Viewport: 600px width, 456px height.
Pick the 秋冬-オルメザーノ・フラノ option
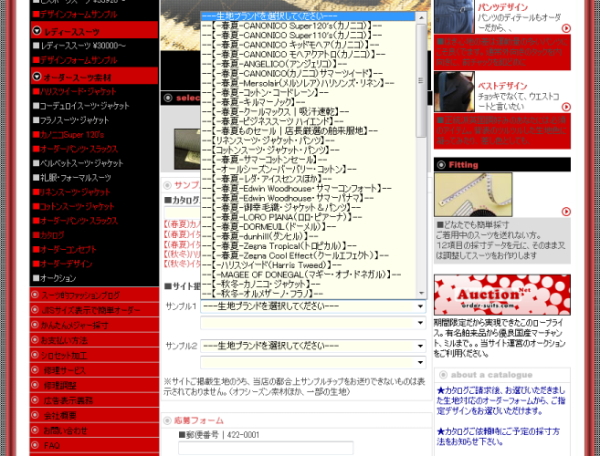(x=308, y=293)
